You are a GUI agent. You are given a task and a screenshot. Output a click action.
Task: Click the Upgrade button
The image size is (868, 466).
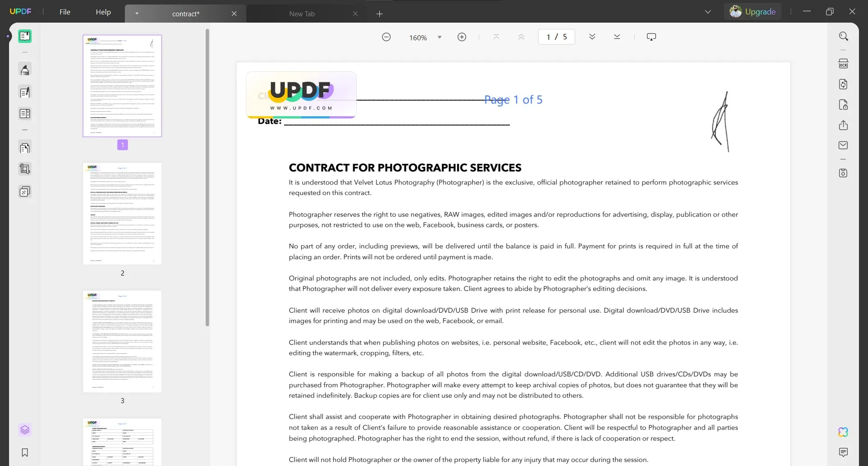point(753,12)
